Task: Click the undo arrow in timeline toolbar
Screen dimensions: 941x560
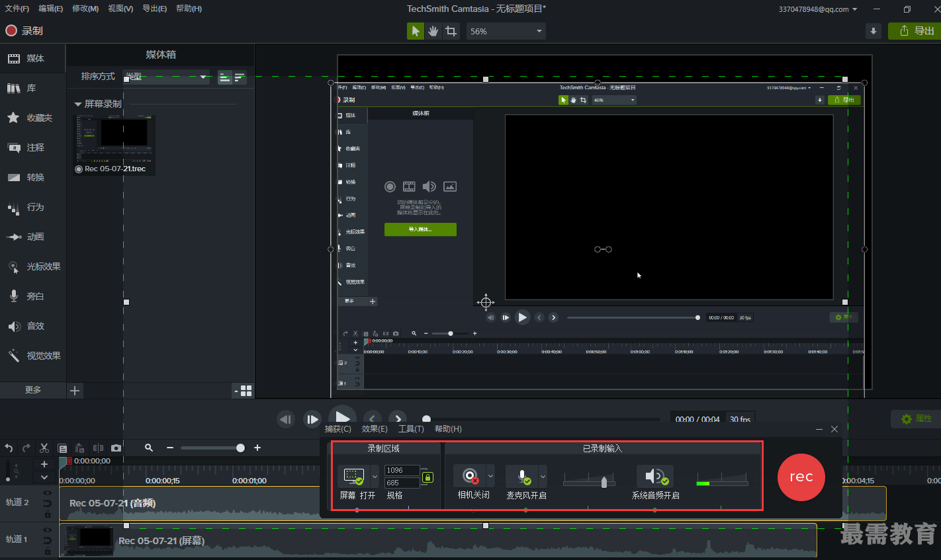Action: (9, 448)
